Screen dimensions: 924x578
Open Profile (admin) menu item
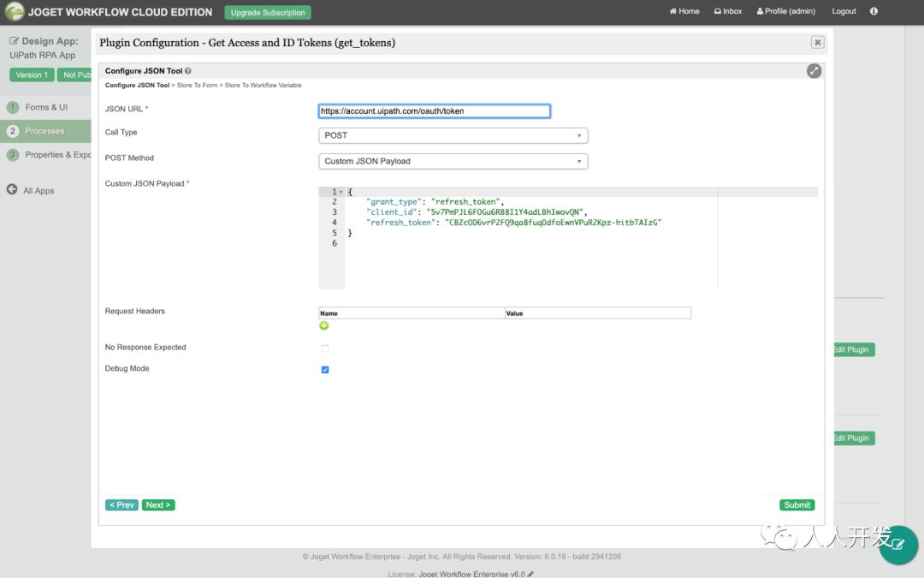(786, 11)
